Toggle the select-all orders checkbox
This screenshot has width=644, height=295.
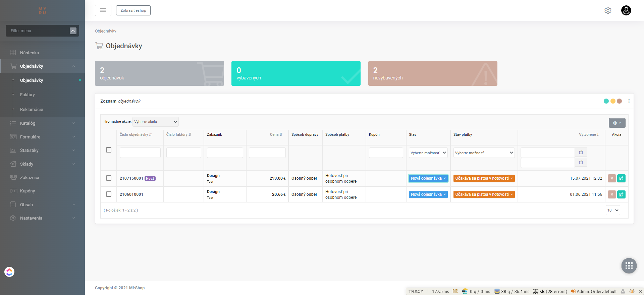pyautogui.click(x=109, y=150)
